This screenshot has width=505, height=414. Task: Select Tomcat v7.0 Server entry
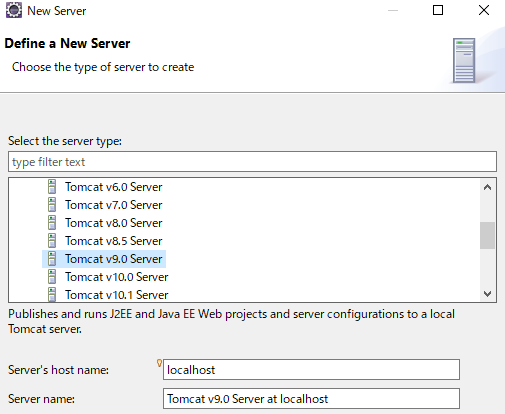click(x=113, y=205)
